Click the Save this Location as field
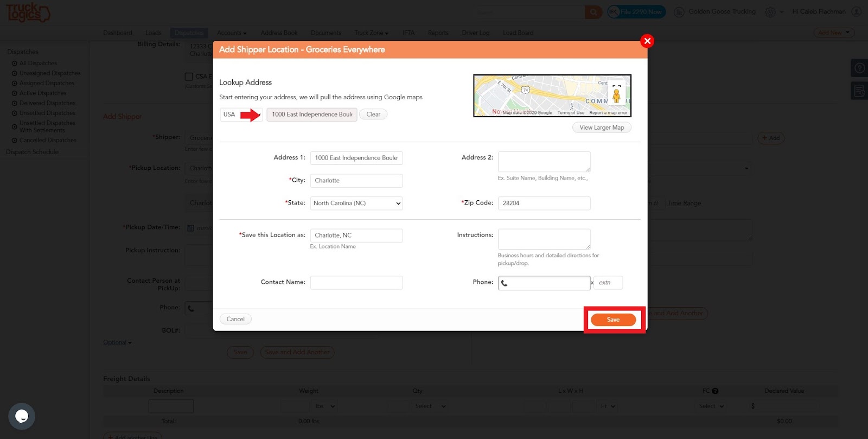This screenshot has height=439, width=868. pos(356,236)
